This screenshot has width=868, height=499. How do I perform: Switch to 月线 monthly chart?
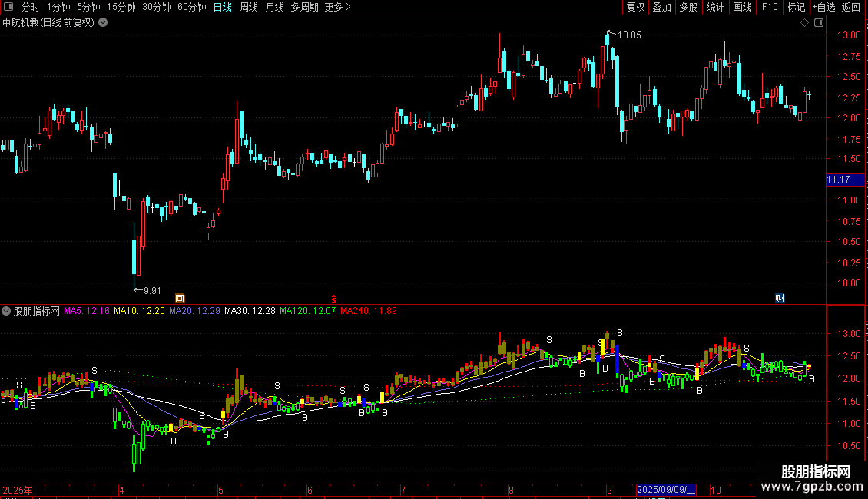pyautogui.click(x=274, y=7)
